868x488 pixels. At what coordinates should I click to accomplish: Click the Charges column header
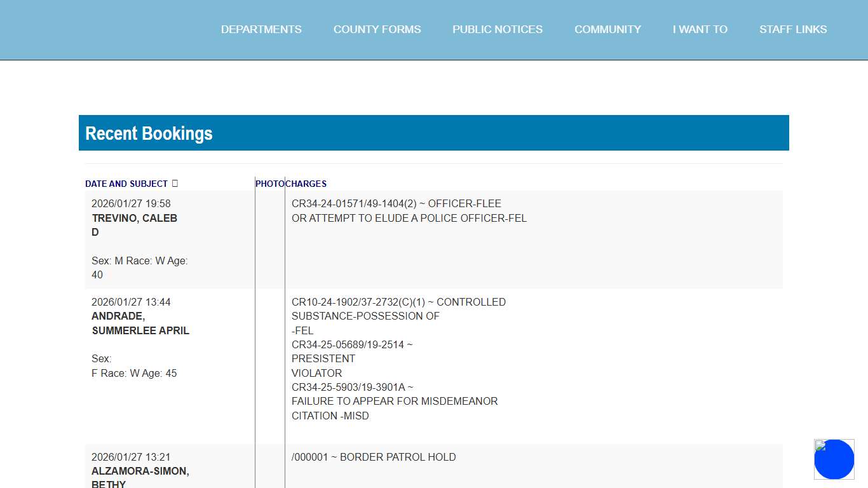pos(306,184)
